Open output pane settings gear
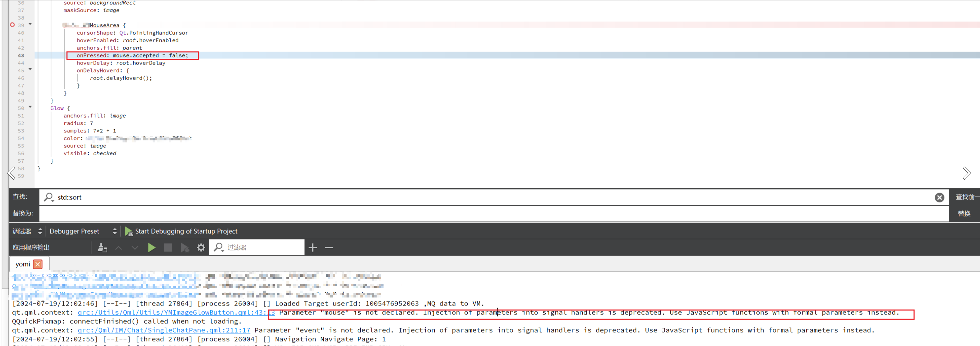The width and height of the screenshot is (980, 346). point(201,247)
